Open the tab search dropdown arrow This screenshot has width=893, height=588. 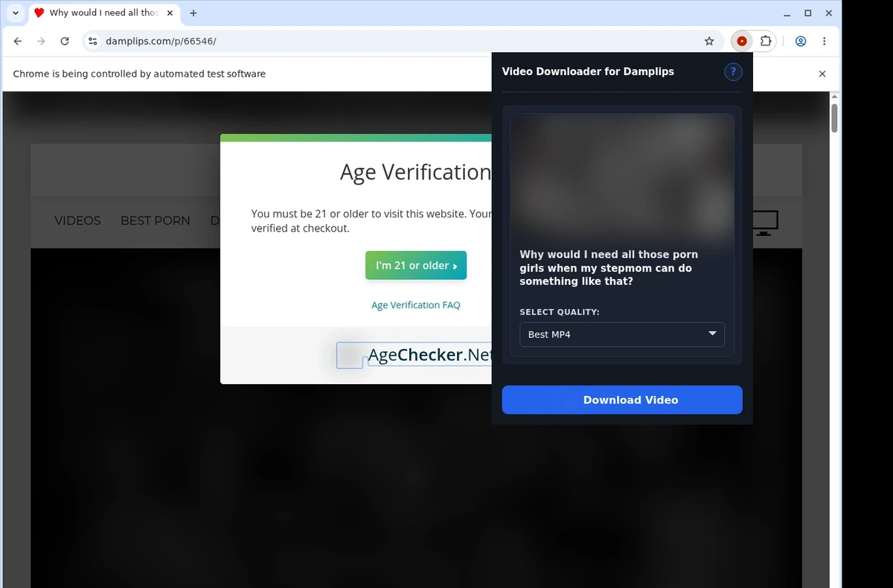pyautogui.click(x=16, y=13)
